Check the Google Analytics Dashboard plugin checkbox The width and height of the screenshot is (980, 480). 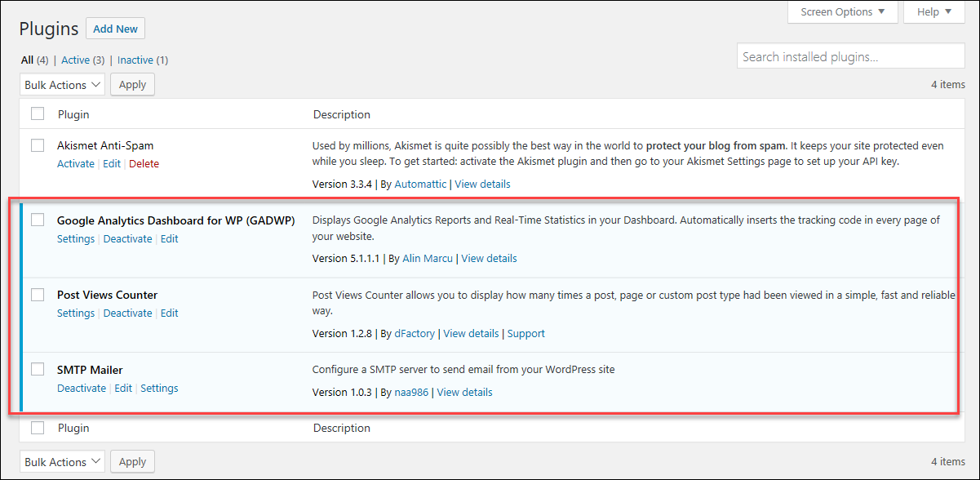point(38,220)
